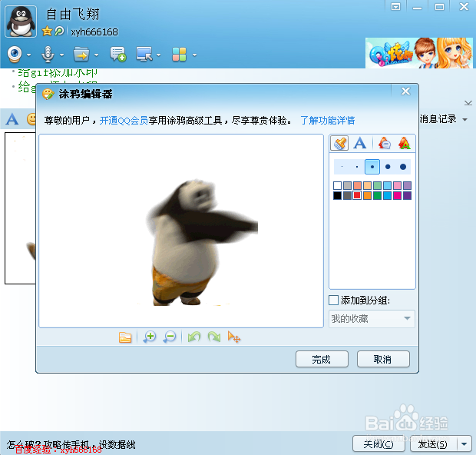Choose the second smallest brush size
Viewport: 476px width, 455px height.
357,167
